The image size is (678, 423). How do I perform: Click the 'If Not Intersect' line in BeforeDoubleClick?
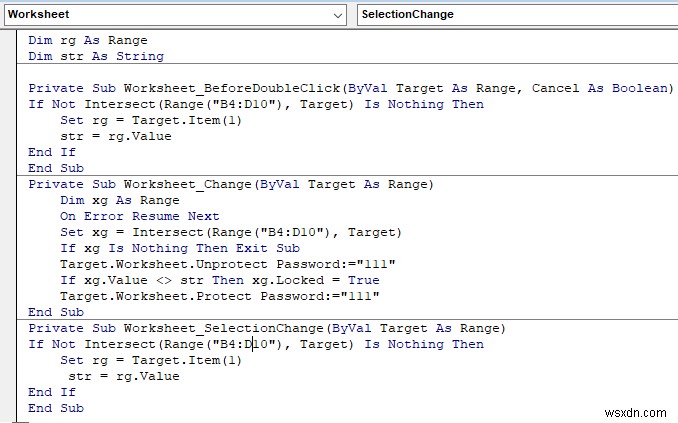point(256,104)
